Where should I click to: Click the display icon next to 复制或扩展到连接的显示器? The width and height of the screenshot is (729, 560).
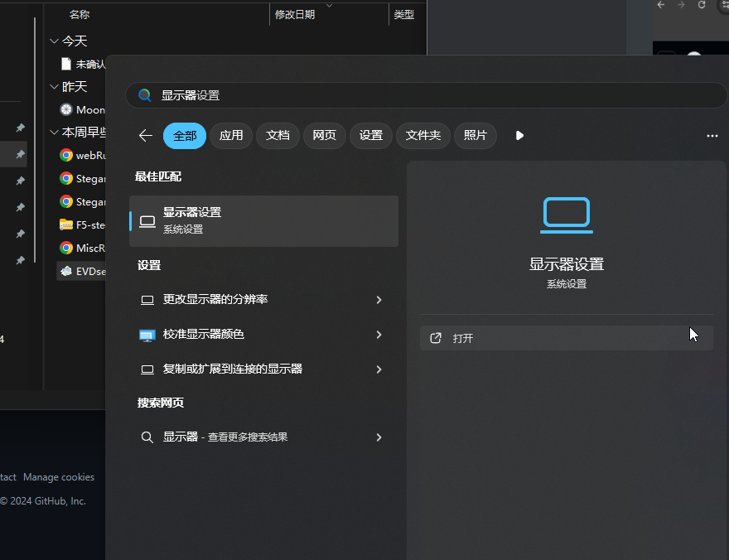click(147, 370)
